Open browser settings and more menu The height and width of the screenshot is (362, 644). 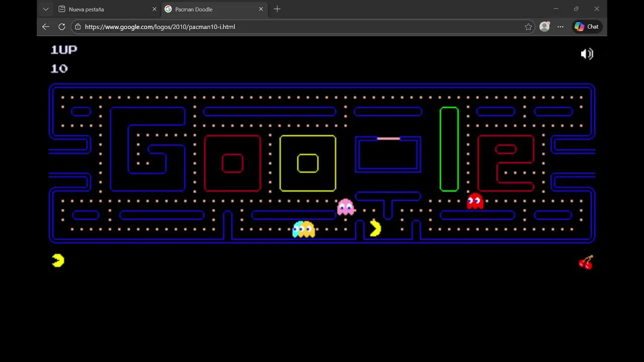560,27
